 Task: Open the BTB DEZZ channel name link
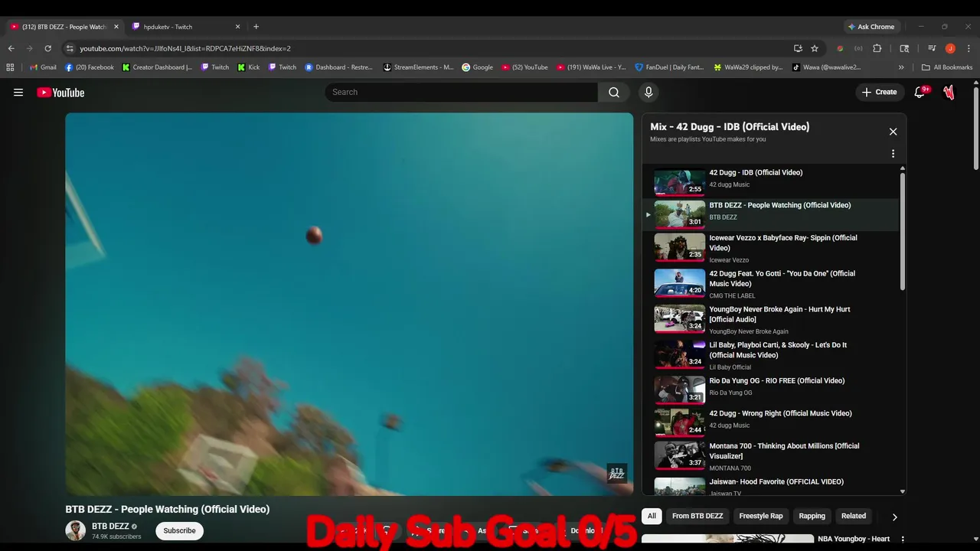pyautogui.click(x=110, y=527)
